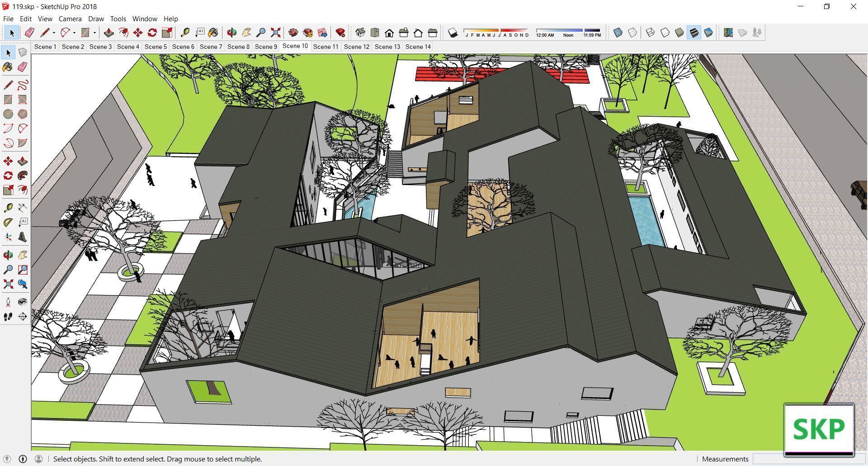The image size is (868, 466).
Task: Enable Shaded With Textures style
Action: (x=694, y=33)
